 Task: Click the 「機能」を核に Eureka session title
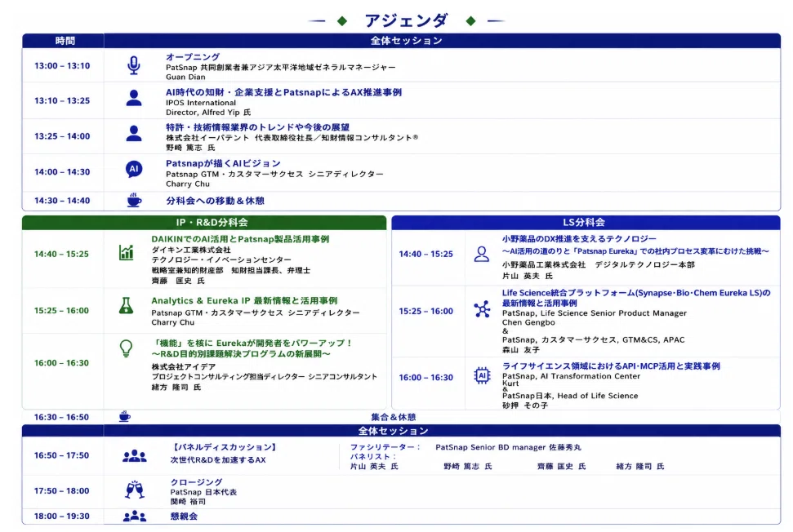pos(252,348)
